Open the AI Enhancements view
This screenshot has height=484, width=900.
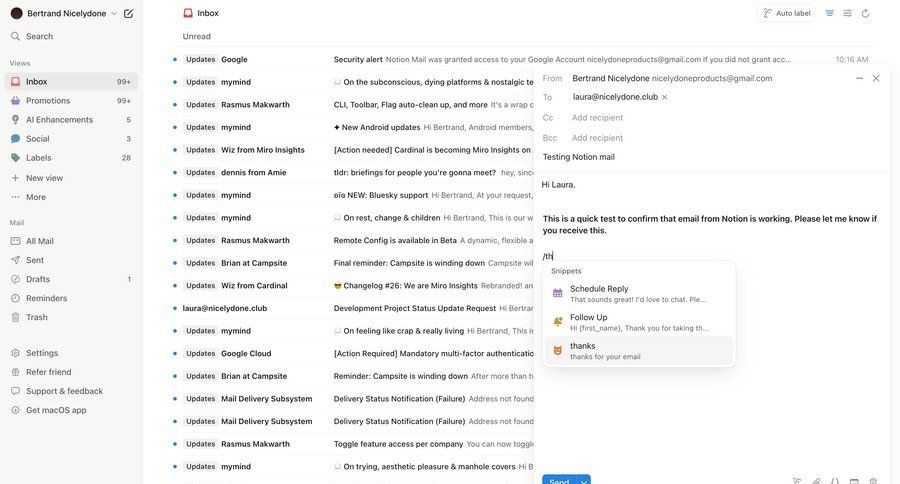(71, 119)
